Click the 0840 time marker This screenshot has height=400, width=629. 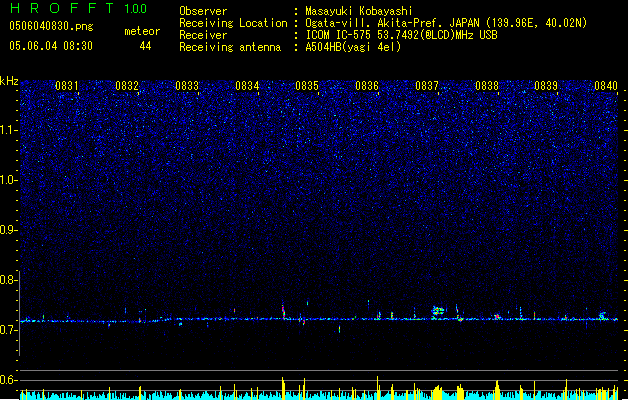(x=606, y=86)
